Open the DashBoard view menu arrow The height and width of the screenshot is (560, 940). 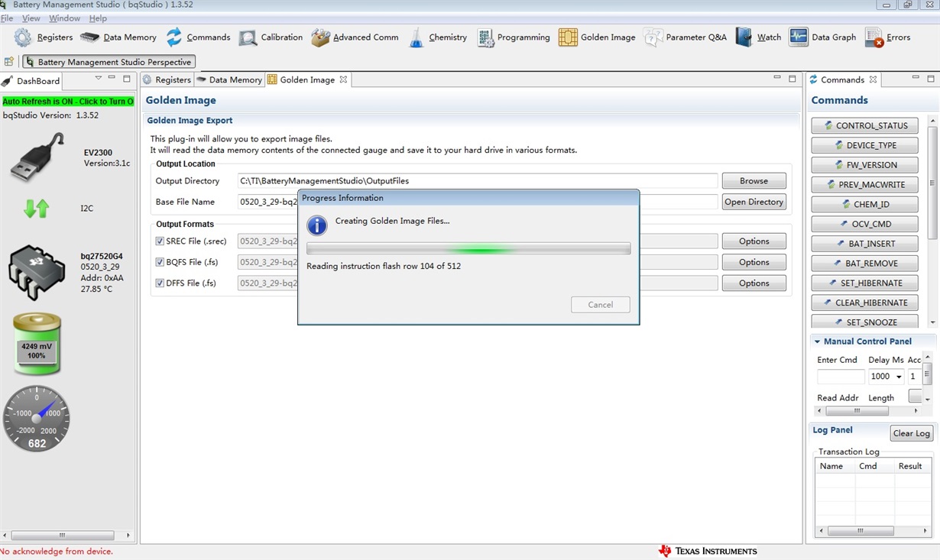coord(98,78)
